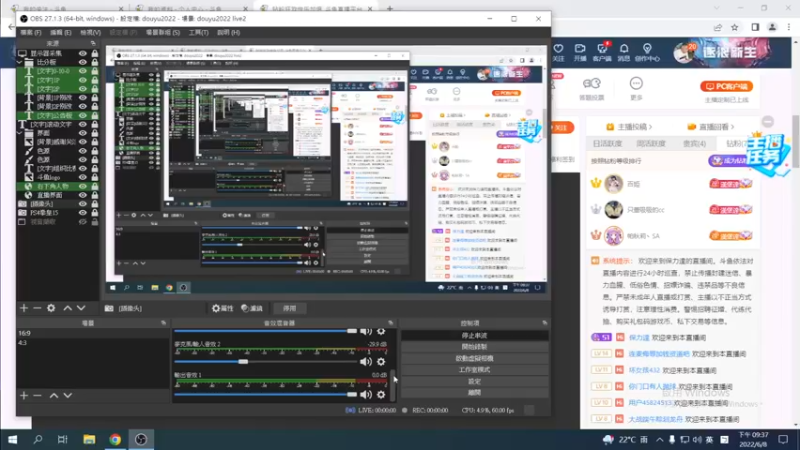
Task: Mute the topmost mixer channel speaker
Action: [x=366, y=332]
